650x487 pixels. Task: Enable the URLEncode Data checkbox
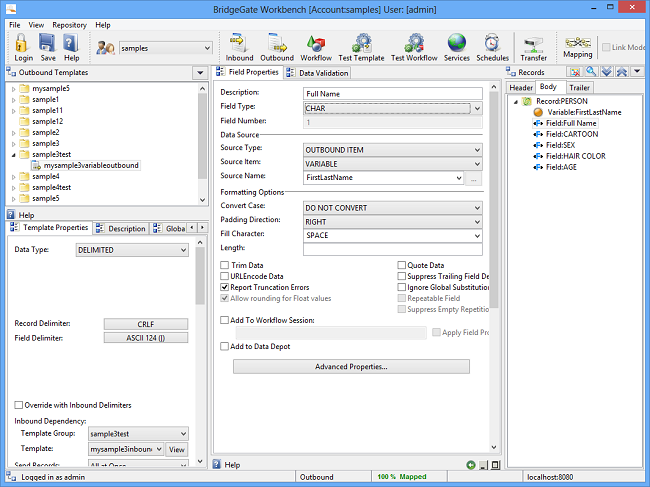coord(225,276)
